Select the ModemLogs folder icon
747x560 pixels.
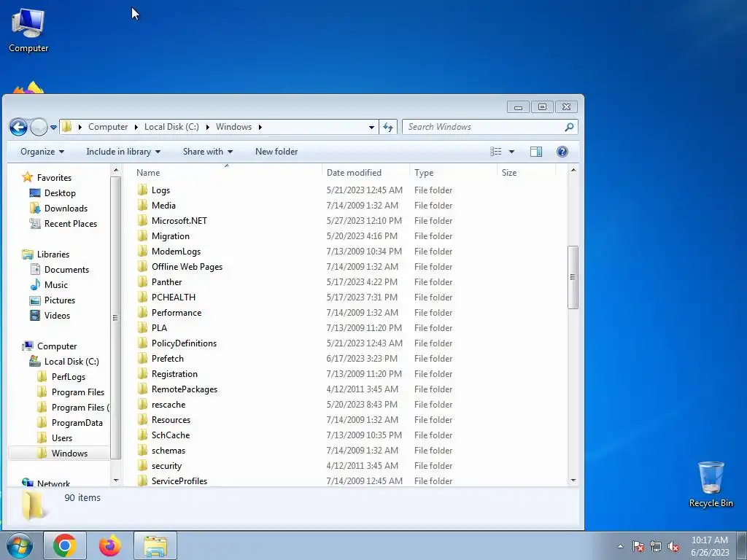[x=142, y=252]
